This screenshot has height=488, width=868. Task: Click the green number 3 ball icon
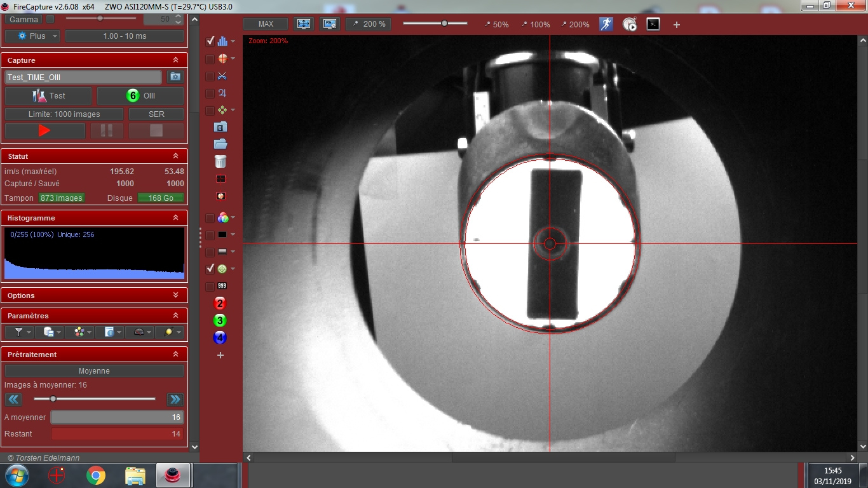[220, 320]
